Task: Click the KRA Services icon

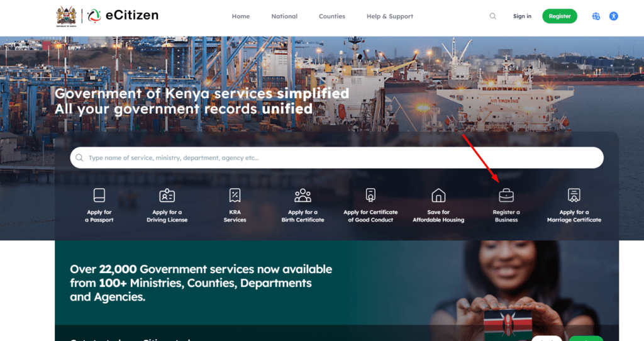Action: (235, 195)
